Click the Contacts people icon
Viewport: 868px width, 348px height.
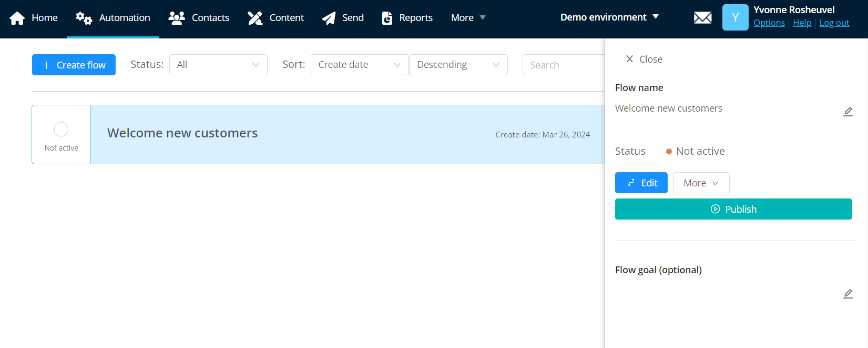click(177, 18)
